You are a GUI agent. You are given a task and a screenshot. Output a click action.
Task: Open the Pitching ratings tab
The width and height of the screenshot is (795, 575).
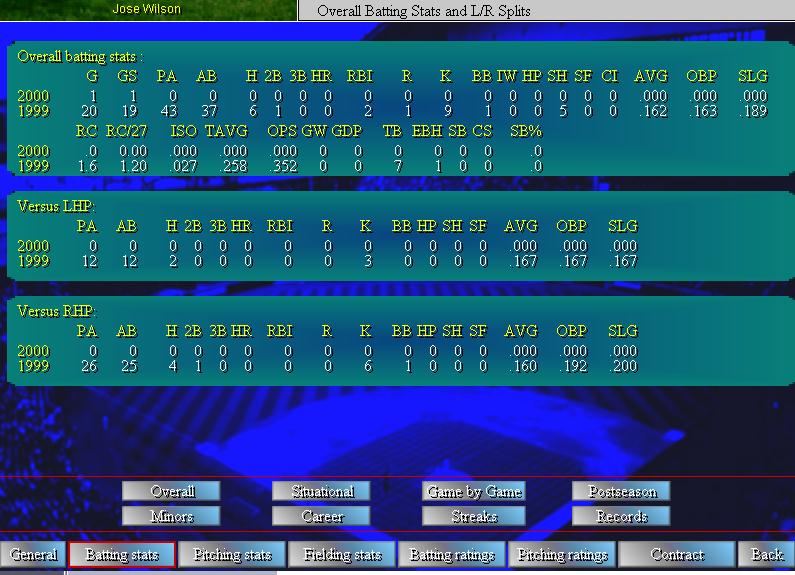(562, 554)
